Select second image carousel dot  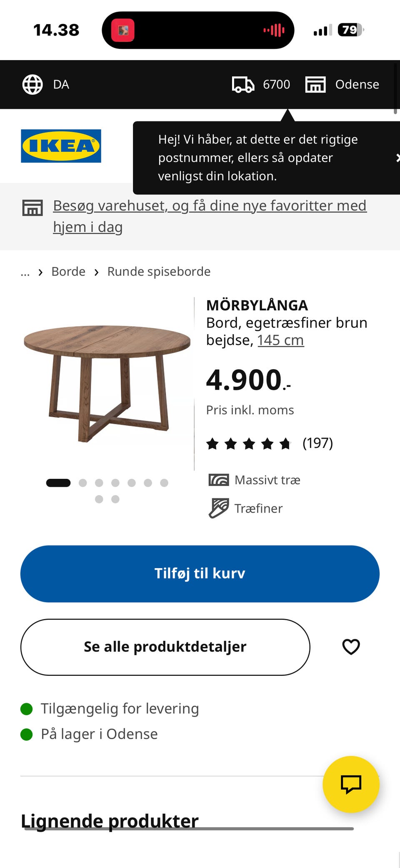coord(82,483)
